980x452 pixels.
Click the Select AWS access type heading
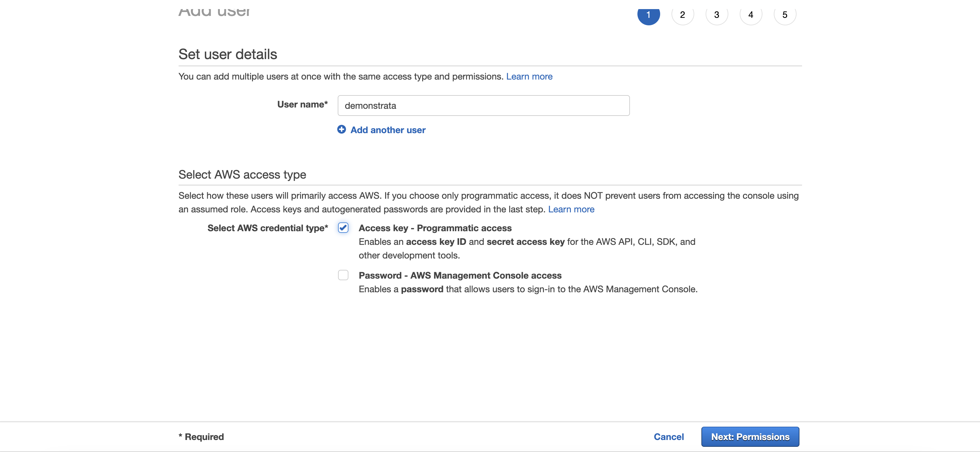coord(242,174)
